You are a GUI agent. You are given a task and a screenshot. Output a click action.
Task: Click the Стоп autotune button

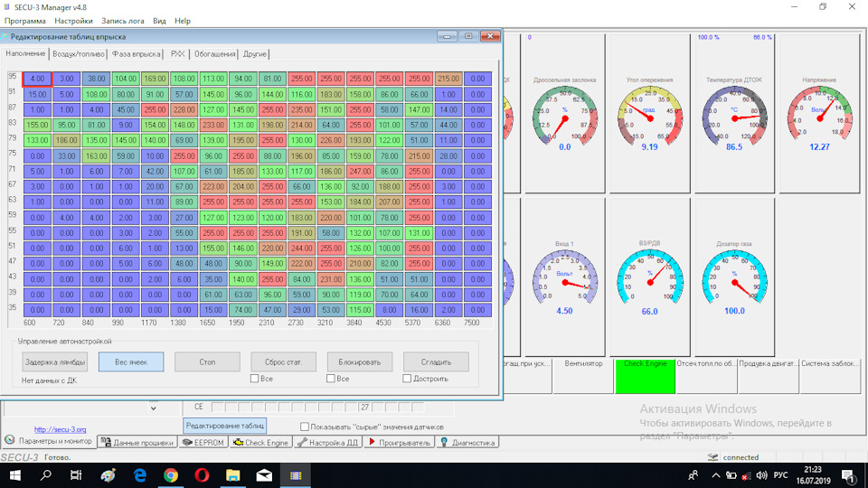(x=207, y=361)
